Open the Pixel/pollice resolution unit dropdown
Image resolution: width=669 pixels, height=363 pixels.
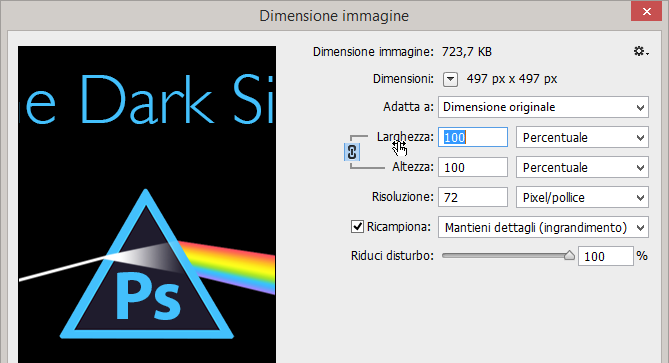(x=582, y=197)
